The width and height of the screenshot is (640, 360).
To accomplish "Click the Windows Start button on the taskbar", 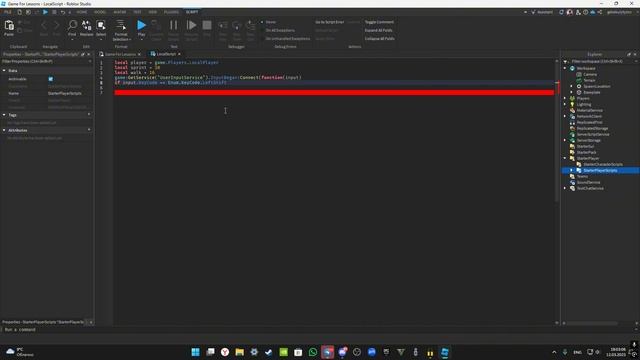I will pos(196,352).
